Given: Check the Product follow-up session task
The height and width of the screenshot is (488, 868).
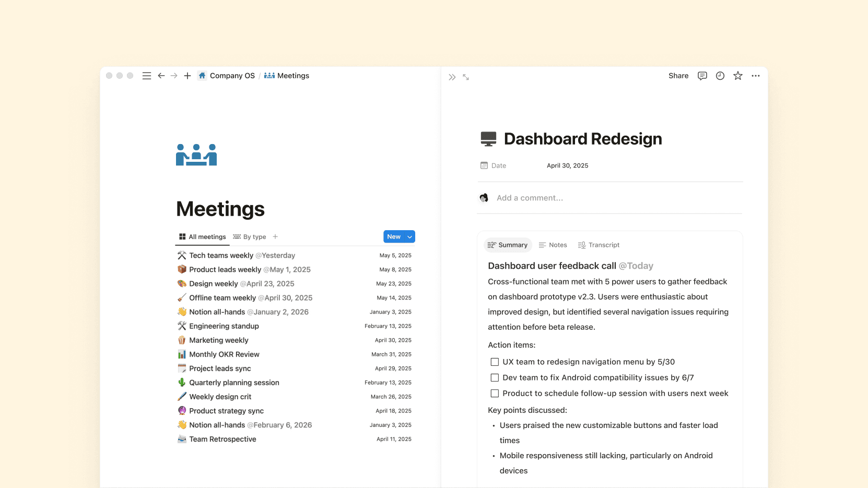Looking at the screenshot, I should pos(494,393).
